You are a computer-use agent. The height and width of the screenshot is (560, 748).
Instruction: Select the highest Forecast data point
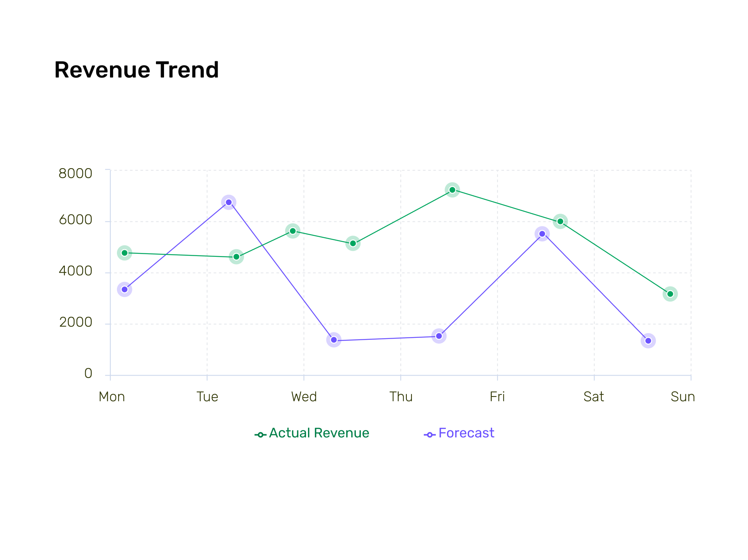(229, 202)
